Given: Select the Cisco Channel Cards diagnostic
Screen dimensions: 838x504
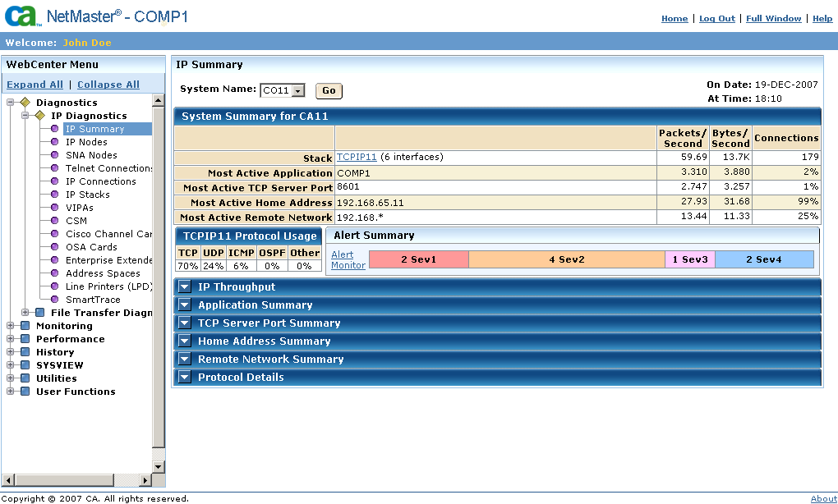Looking at the screenshot, I should pyautogui.click(x=101, y=233).
